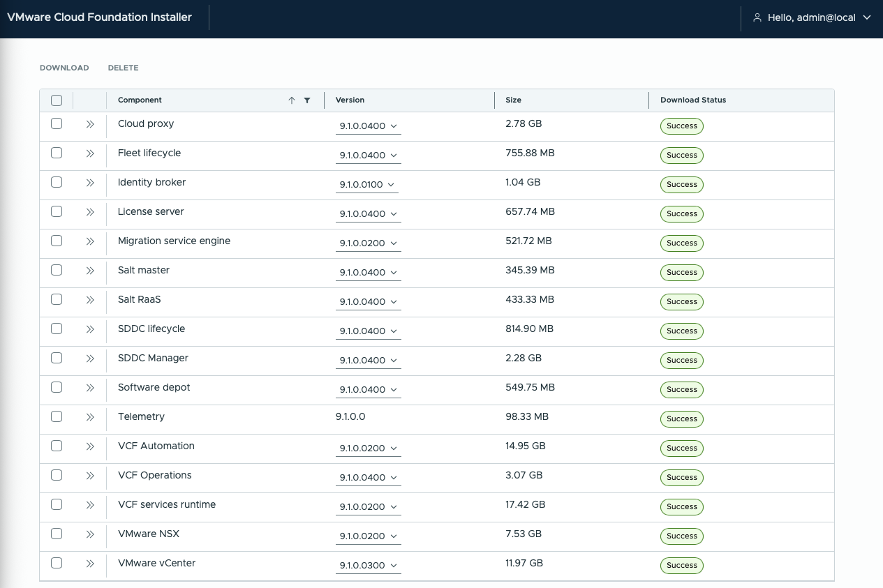Expand details for Telemetry row

click(90, 417)
